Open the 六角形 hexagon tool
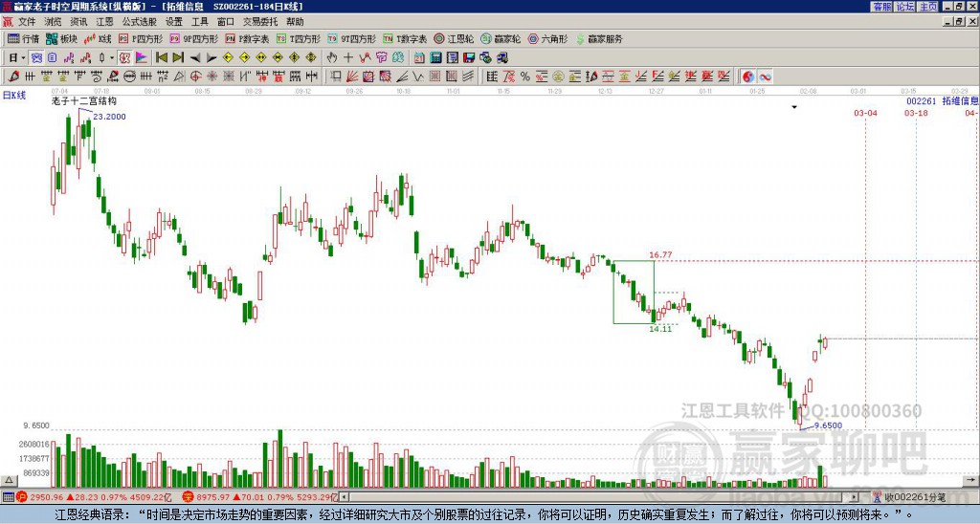 [548, 38]
